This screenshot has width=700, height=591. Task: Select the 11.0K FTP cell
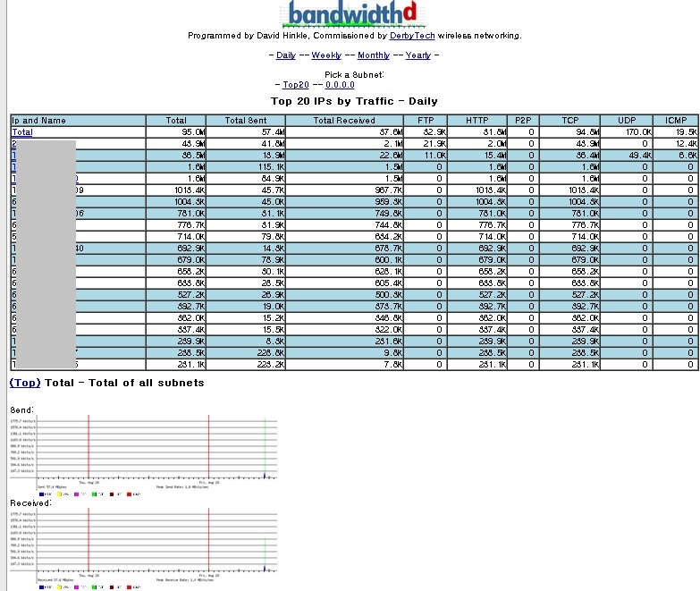[426, 156]
